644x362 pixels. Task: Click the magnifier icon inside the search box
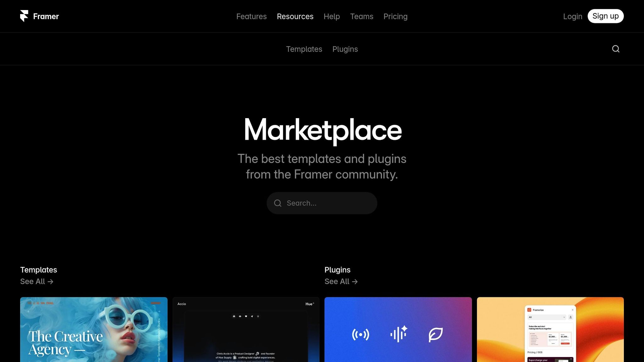coord(278,203)
